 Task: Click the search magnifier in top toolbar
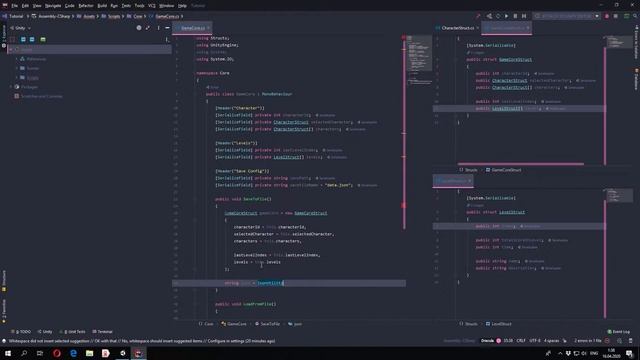tap(635, 16)
